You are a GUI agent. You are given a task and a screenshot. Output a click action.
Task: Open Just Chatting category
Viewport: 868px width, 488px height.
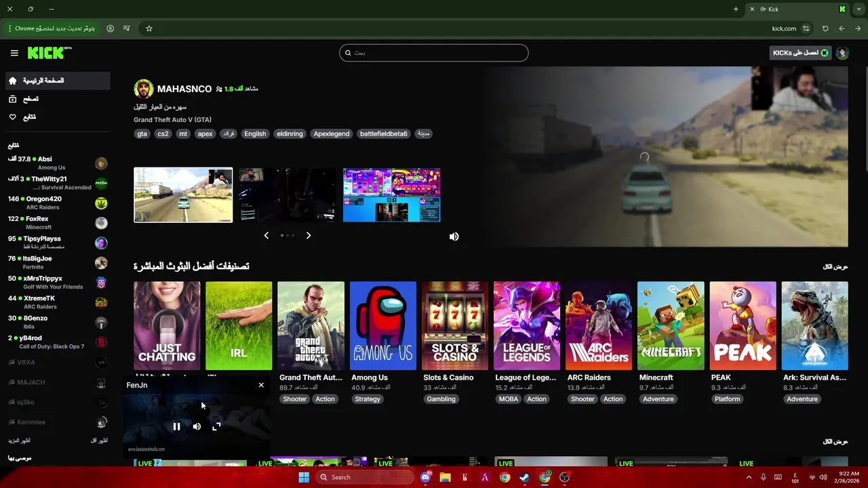tap(167, 326)
